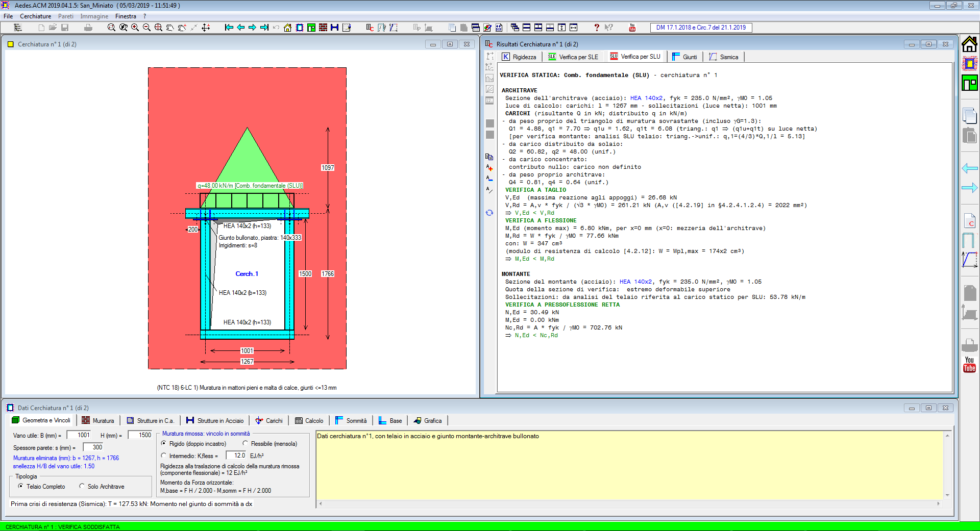Click the zoom in magnifier toolbar icon
This screenshot has width=980, height=531.
point(135,28)
